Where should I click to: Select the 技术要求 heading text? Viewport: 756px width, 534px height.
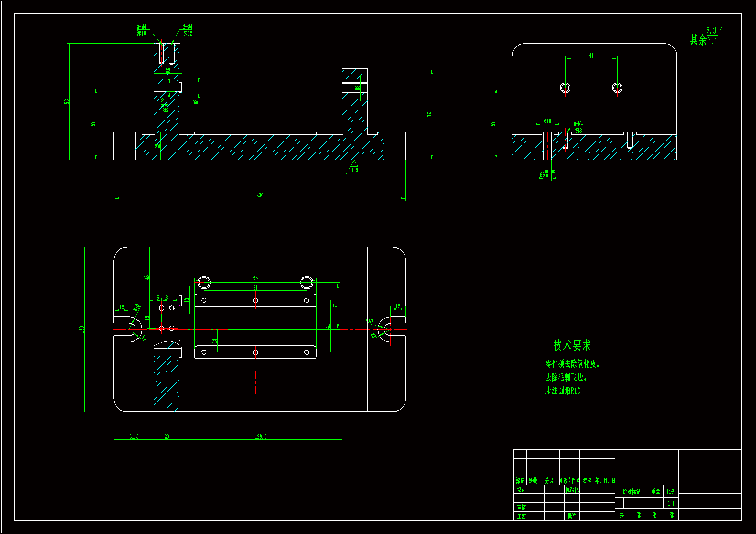click(572, 345)
